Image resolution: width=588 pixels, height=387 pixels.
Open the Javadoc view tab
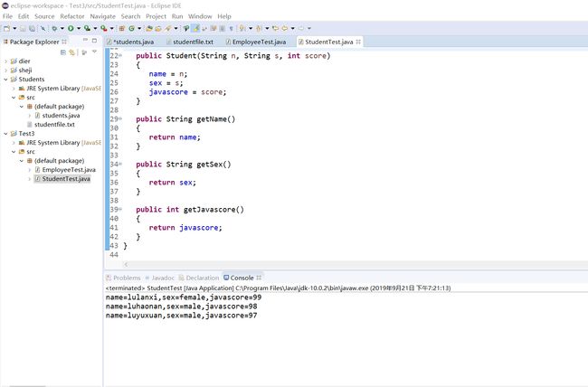pyautogui.click(x=160, y=278)
